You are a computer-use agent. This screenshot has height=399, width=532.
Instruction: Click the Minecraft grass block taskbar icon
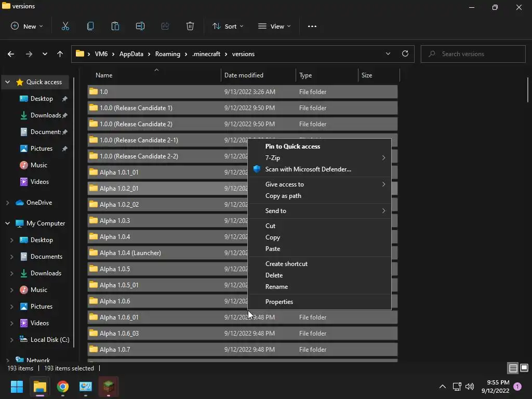click(109, 387)
